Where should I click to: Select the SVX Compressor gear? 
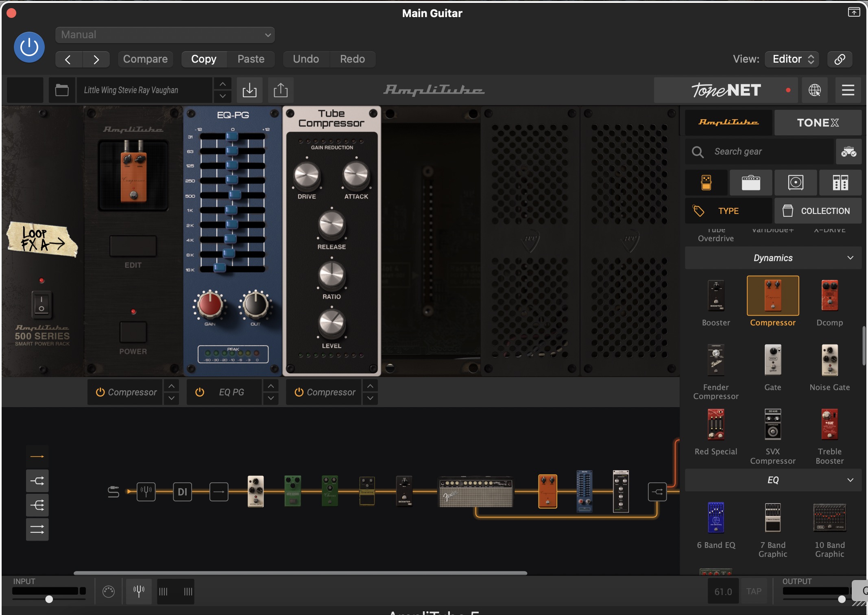(773, 425)
